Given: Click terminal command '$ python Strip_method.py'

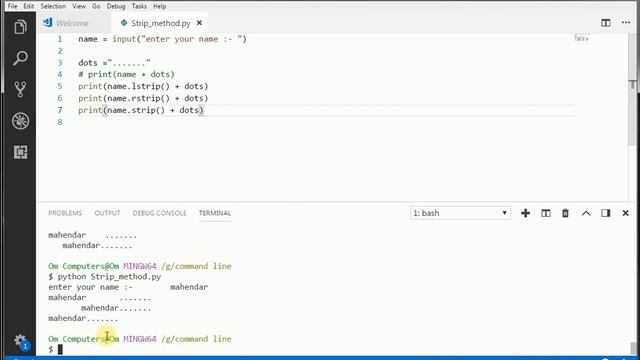Looking at the screenshot, I should [x=104, y=277].
